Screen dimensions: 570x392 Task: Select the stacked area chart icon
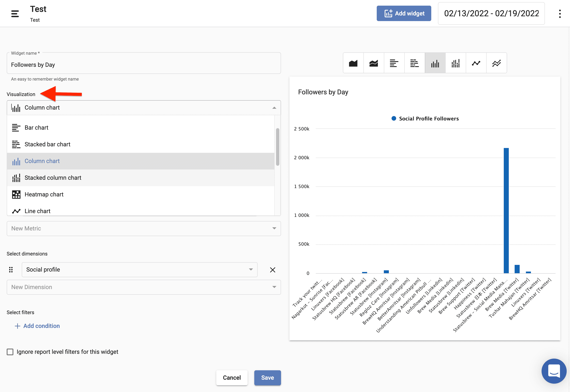[x=373, y=63]
